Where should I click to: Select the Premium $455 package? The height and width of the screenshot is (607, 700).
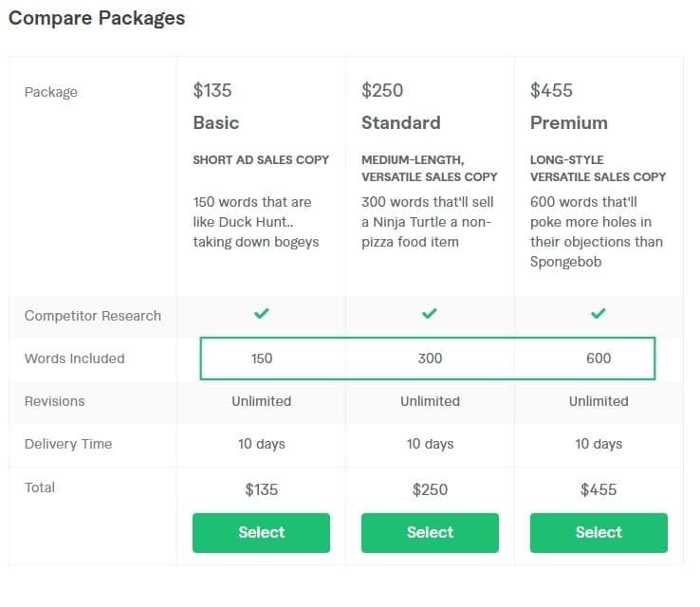(x=599, y=533)
